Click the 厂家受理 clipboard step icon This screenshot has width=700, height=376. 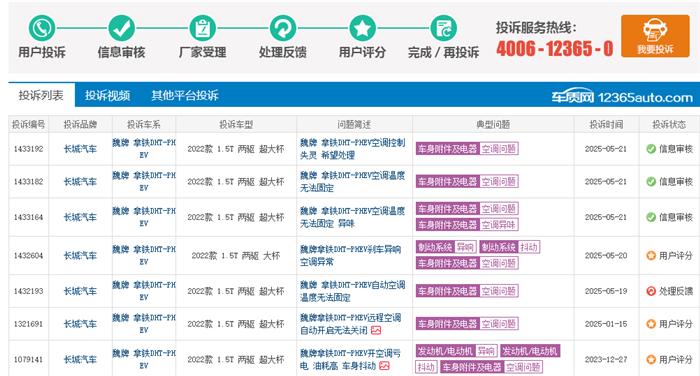(x=202, y=28)
